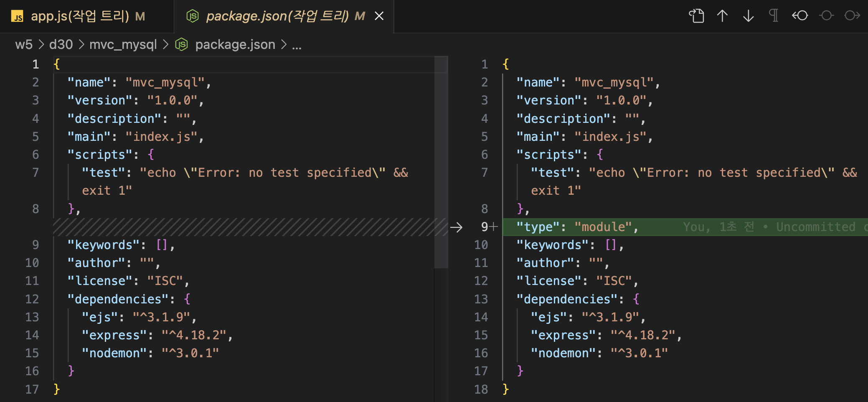This screenshot has height=402, width=868.
Task: Open the d30 breadcrumb folder
Action: click(61, 44)
